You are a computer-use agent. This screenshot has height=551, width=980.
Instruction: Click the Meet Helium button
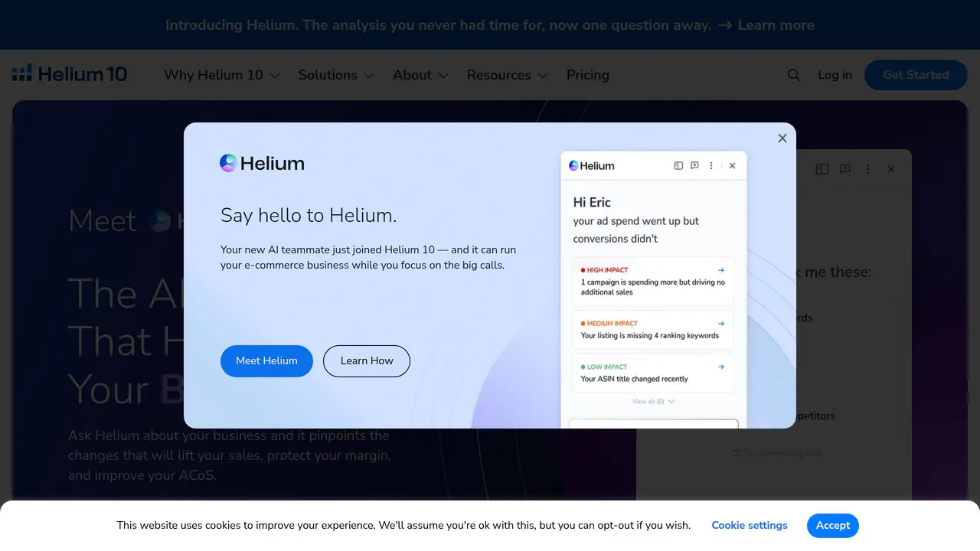(x=266, y=361)
